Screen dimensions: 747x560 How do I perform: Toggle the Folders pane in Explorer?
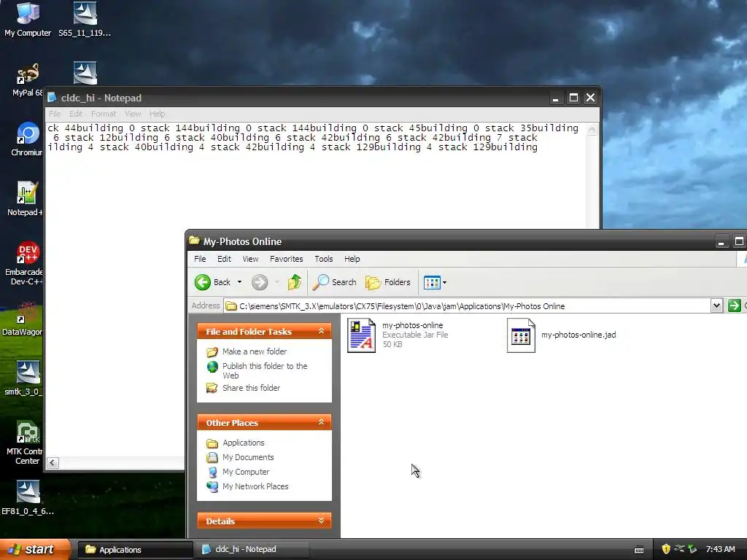[x=388, y=282]
